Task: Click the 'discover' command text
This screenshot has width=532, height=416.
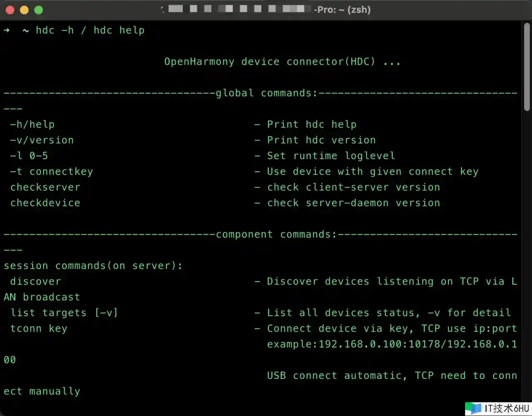Action: coord(36,282)
